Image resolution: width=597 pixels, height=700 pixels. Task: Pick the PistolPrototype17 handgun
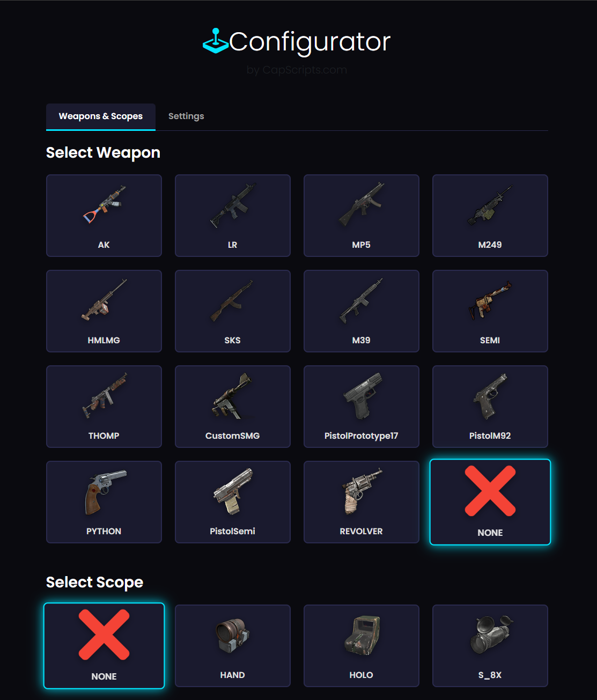(x=362, y=407)
